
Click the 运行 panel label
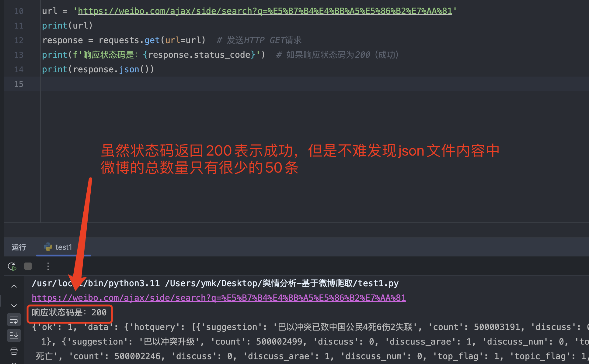(19, 247)
